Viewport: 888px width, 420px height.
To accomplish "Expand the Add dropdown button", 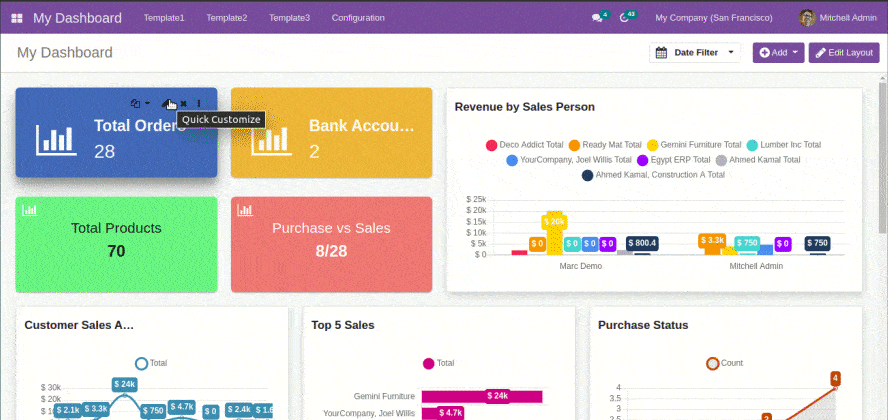I will pyautogui.click(x=779, y=53).
